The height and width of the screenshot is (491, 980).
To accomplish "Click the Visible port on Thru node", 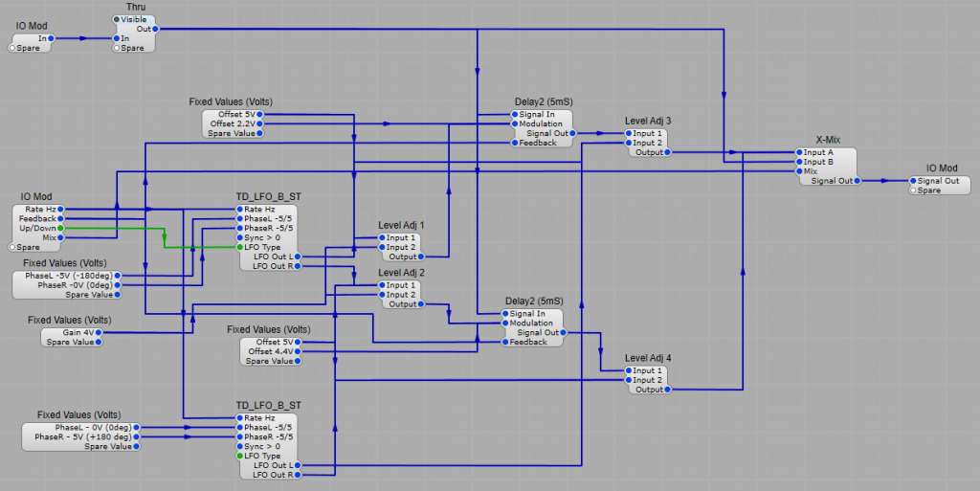I will coord(118,19).
